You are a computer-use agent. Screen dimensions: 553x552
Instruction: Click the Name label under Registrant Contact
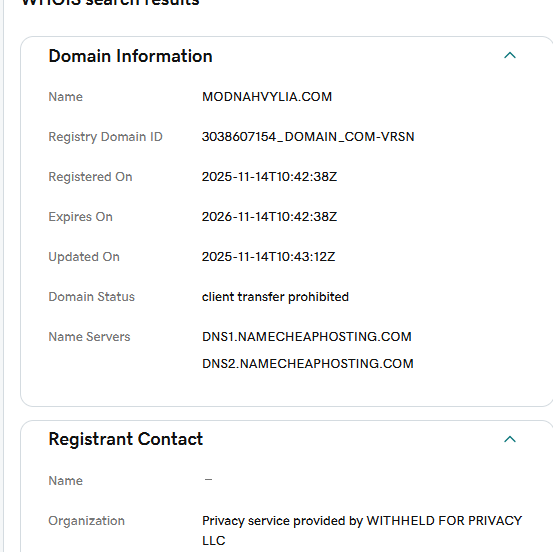point(66,481)
